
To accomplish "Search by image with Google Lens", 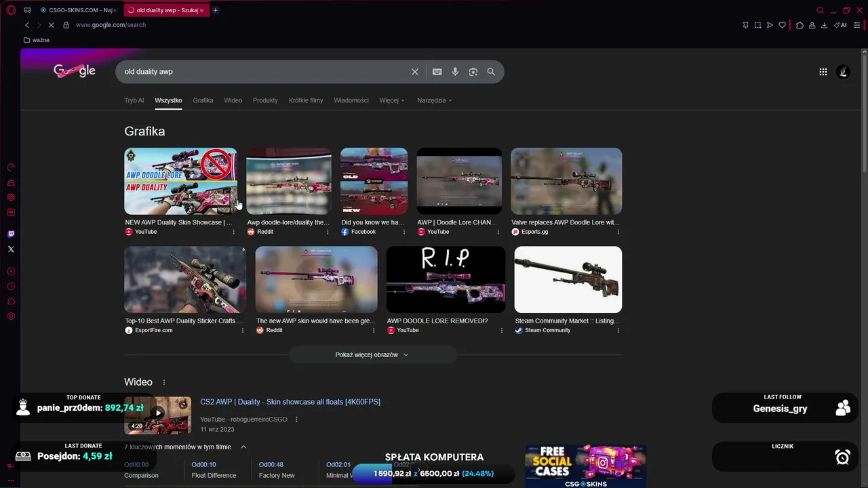I will pos(473,72).
